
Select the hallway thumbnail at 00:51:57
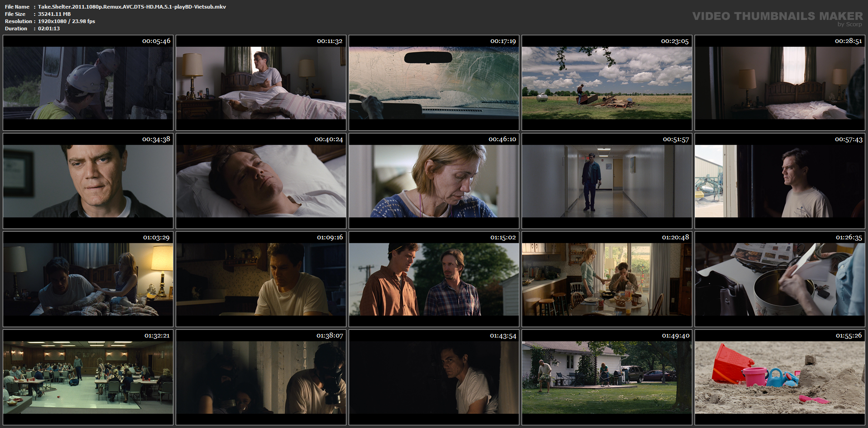607,181
